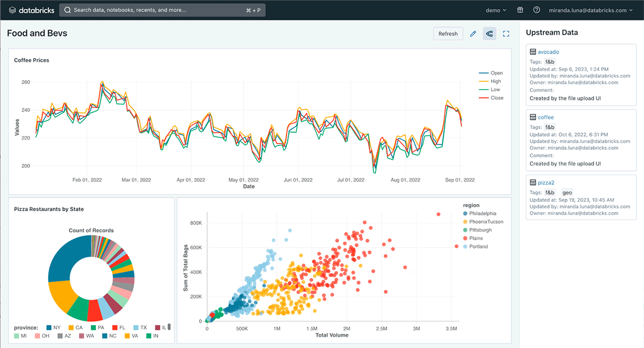Open the help question mark icon
Screen dimensions: 644x348
(536, 10)
